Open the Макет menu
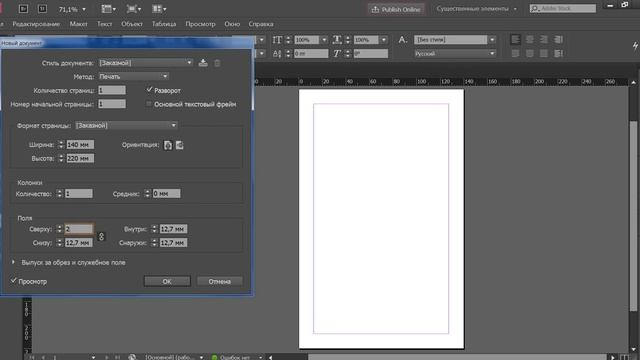Viewport: 640px width, 360px height. (x=78, y=24)
